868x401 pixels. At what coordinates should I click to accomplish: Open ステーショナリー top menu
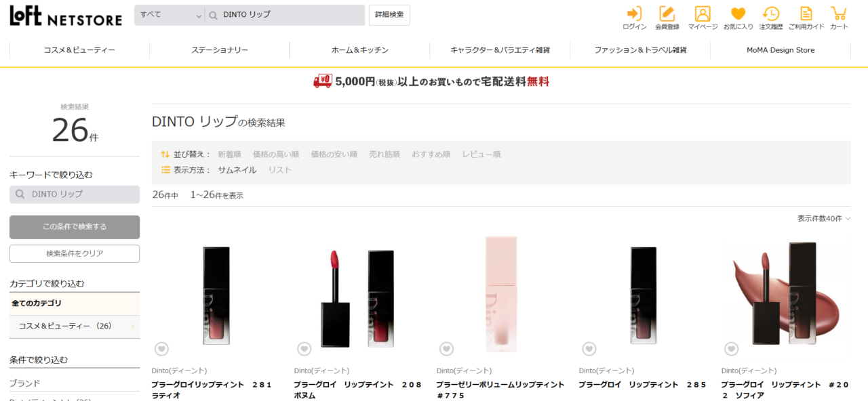[220, 50]
